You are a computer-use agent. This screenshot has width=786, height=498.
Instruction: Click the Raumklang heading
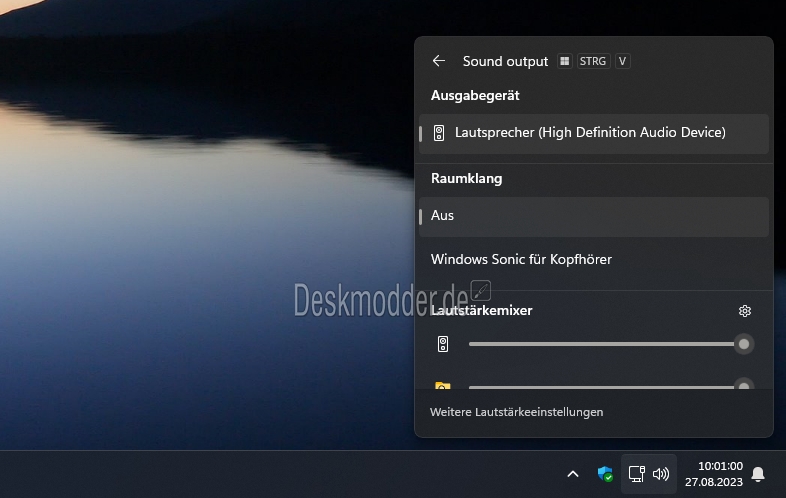[467, 179]
